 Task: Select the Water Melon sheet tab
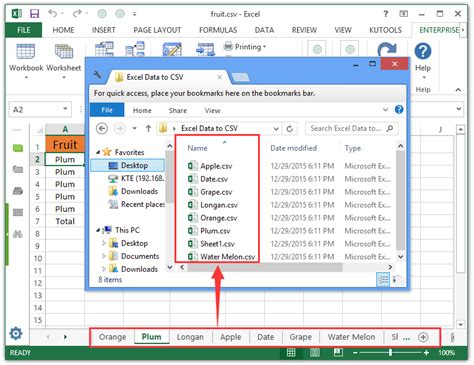(351, 337)
